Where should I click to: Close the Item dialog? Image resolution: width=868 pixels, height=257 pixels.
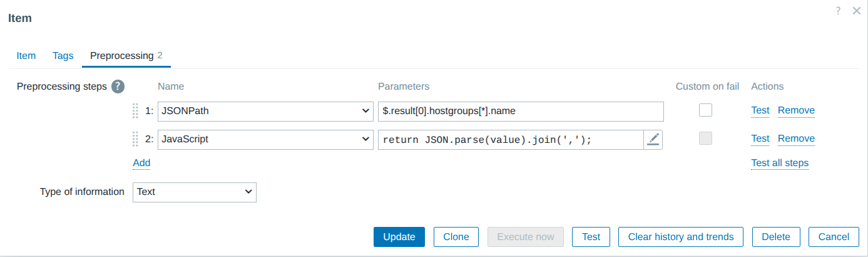[857, 11]
